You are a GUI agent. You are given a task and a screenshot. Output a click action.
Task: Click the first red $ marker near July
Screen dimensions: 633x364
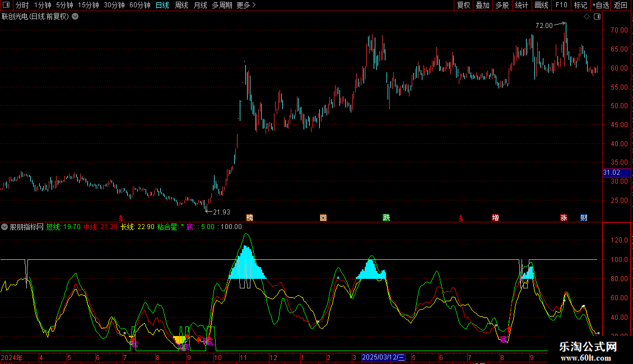coord(120,218)
